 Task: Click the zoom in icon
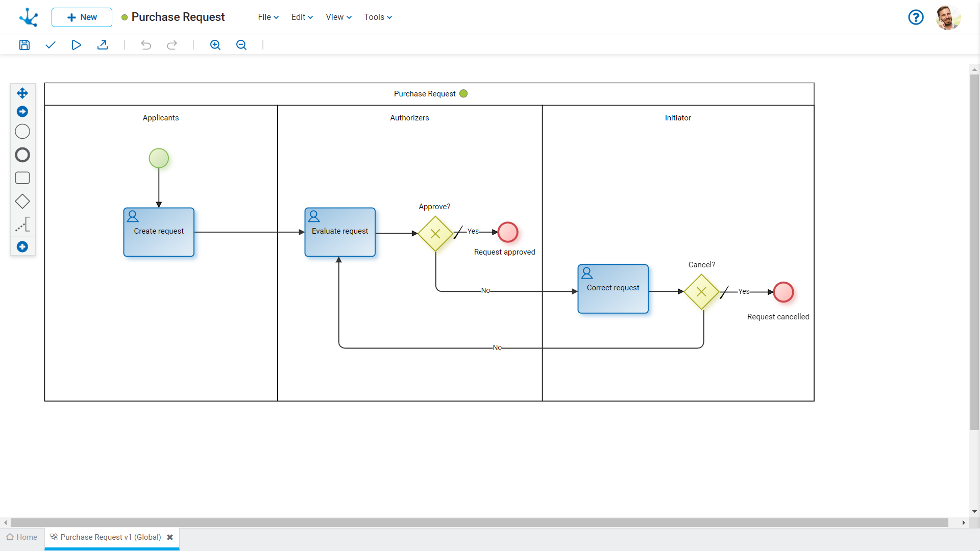pos(215,44)
